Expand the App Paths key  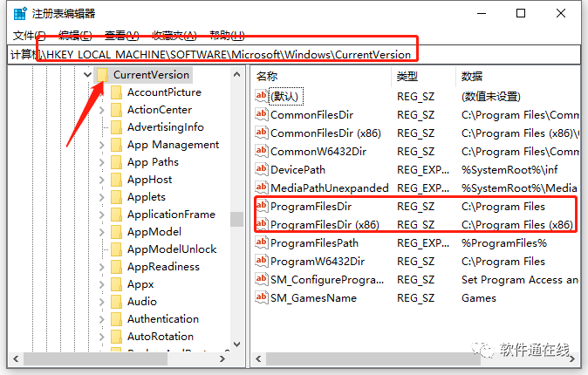[x=101, y=162]
